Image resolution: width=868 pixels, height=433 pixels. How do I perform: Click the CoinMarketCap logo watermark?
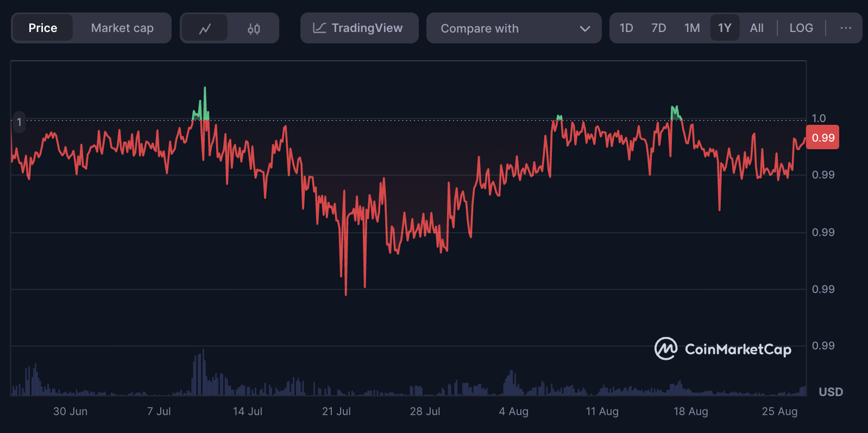coord(722,349)
